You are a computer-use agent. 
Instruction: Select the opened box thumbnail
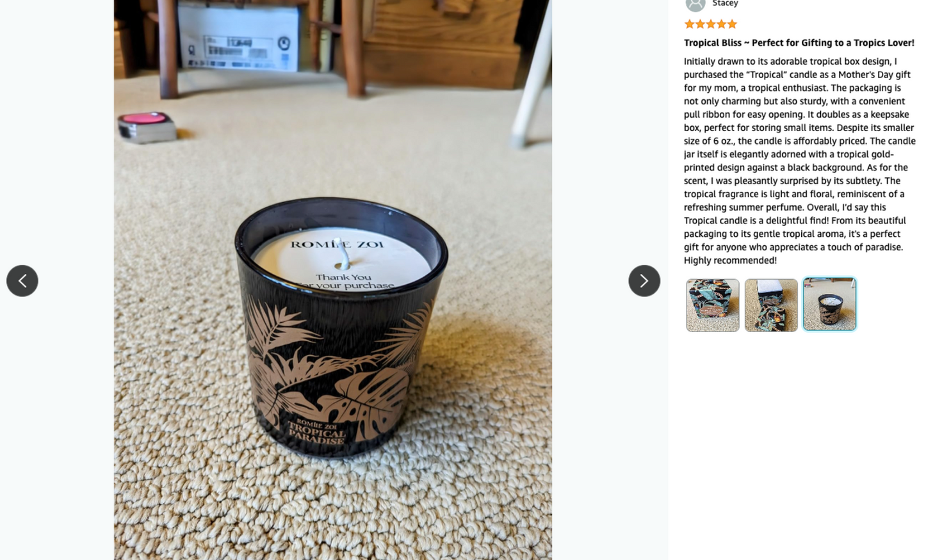(x=771, y=305)
